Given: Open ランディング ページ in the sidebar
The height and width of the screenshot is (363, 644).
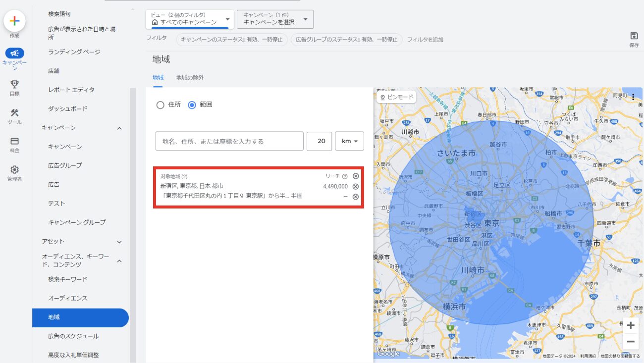Looking at the screenshot, I should 74,52.
